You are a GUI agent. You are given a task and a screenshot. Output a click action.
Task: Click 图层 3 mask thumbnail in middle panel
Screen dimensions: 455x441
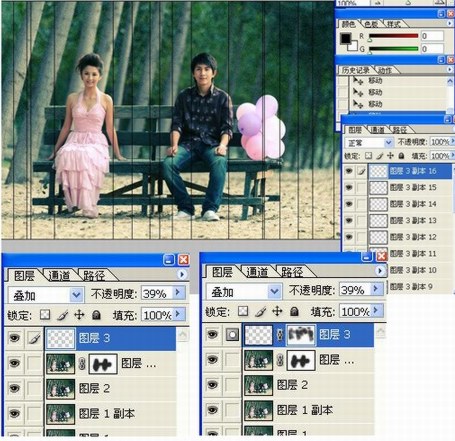(301, 335)
